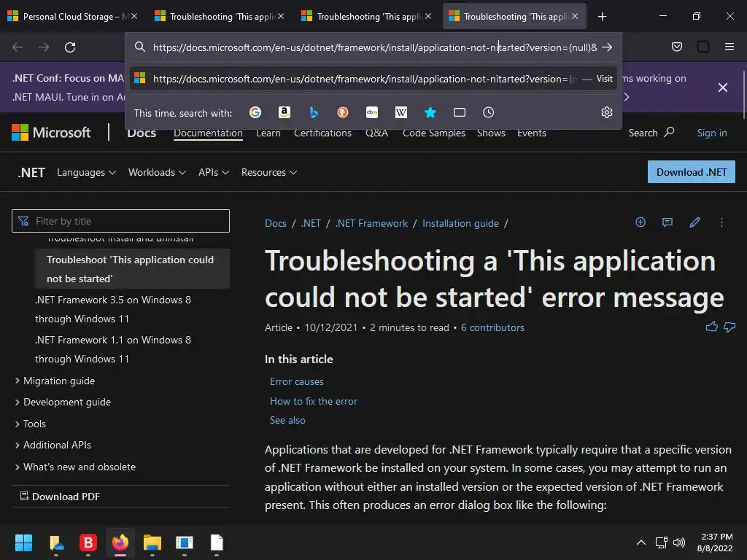Click the address bar go arrow

pyautogui.click(x=606, y=47)
